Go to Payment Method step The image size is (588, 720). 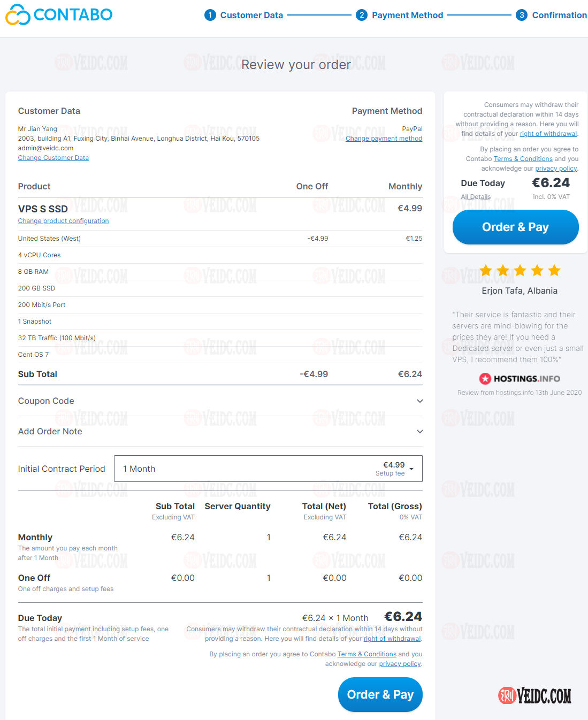408,15
